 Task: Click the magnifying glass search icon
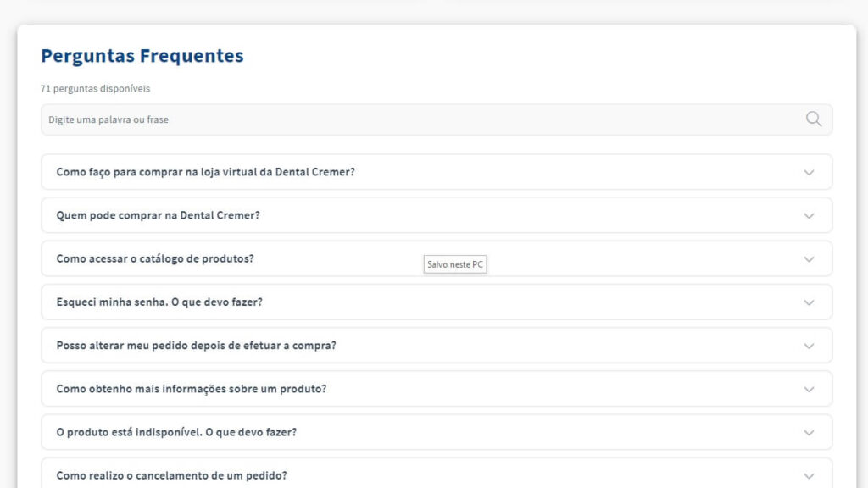813,119
